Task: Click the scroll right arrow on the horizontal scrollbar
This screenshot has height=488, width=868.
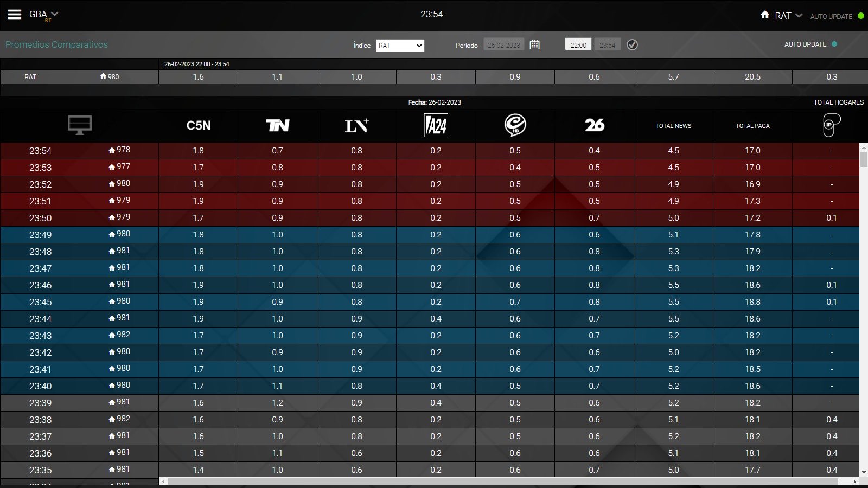Action: pyautogui.click(x=856, y=481)
